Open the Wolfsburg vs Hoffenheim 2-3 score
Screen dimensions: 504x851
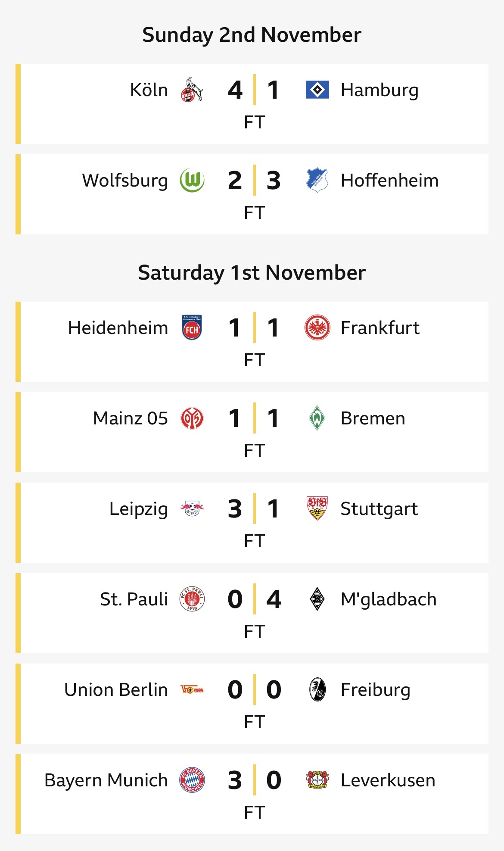click(254, 181)
